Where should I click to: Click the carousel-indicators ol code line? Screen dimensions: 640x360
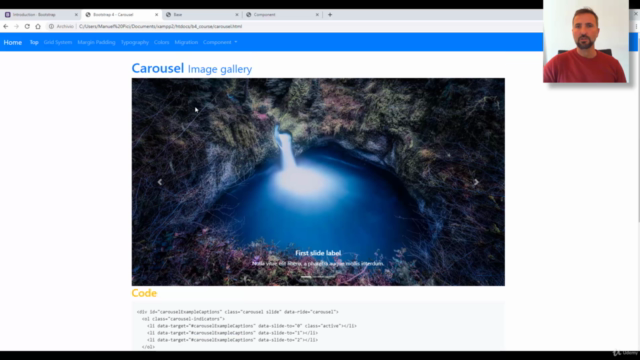point(183,319)
